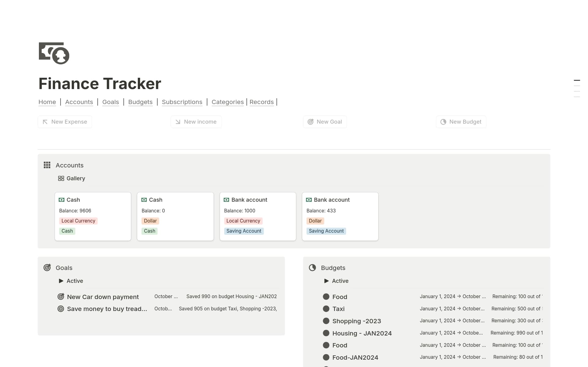Click the Budgets section pie chart icon
588x367 pixels.
[312, 268]
